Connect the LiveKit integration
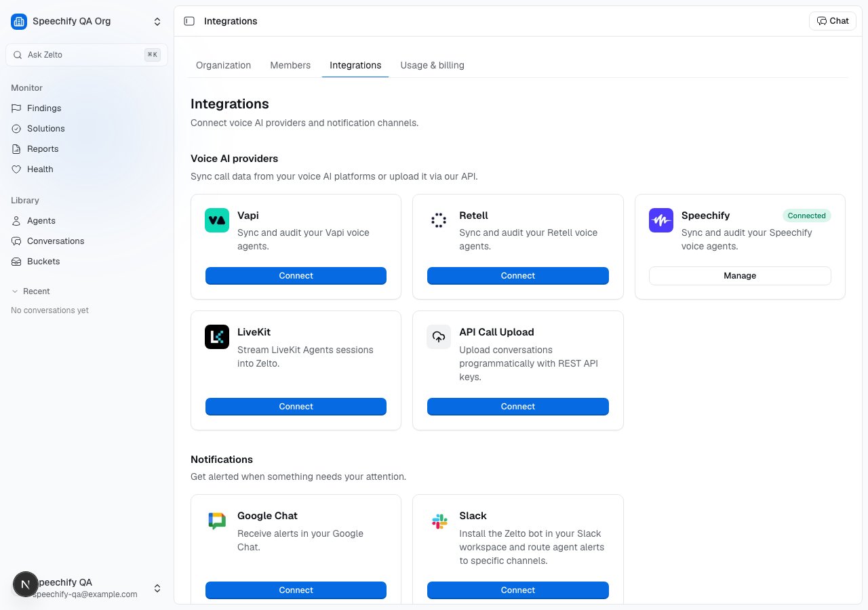Viewport: 868px width, 610px height. [x=296, y=407]
